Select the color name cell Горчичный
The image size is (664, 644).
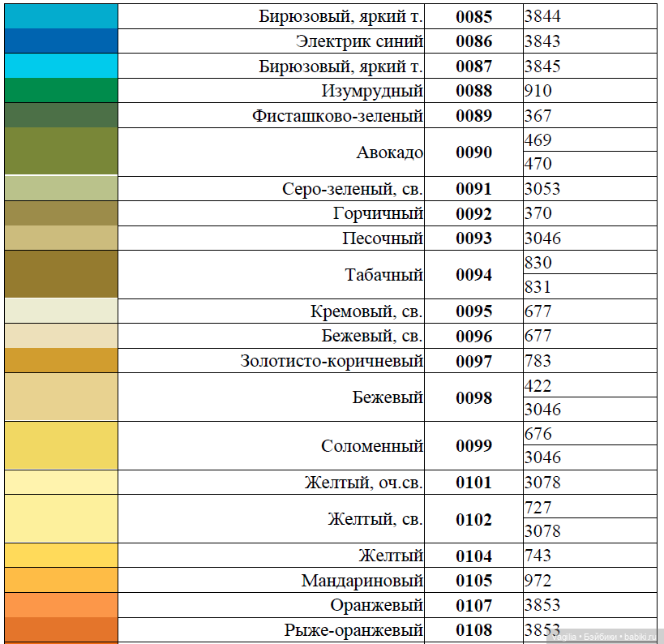pos(378,213)
